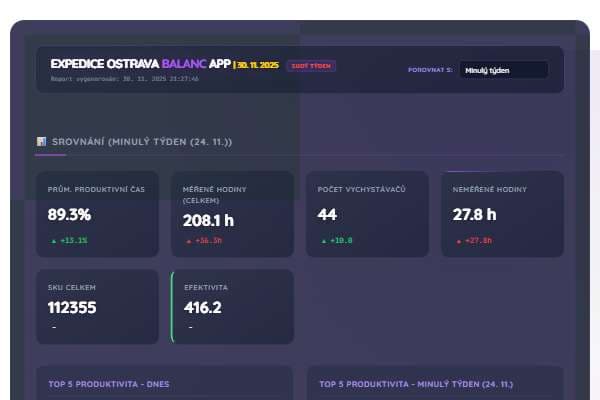
Task: Open Top 5 produktivita - Minulý týden panel
Action: tap(434, 383)
